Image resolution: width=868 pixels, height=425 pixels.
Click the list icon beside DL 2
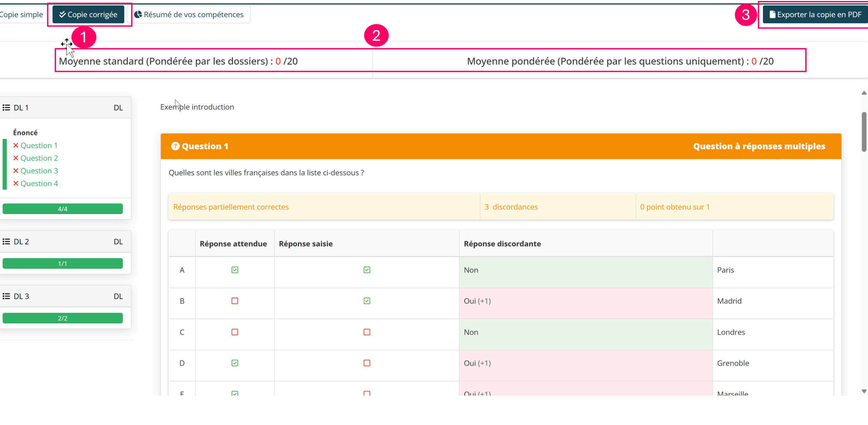tap(6, 242)
